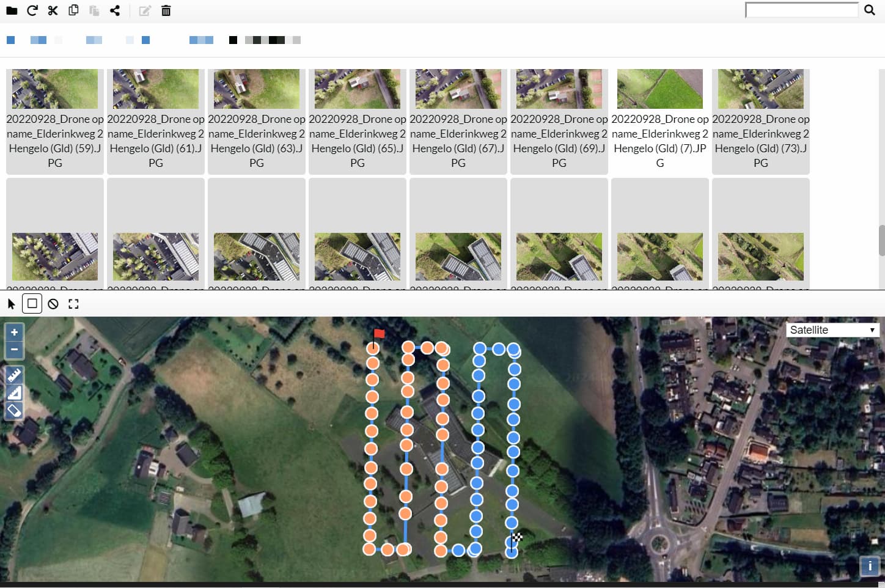Click a blue color swatch in the filter row
This screenshot has height=588, width=885.
tap(10, 39)
